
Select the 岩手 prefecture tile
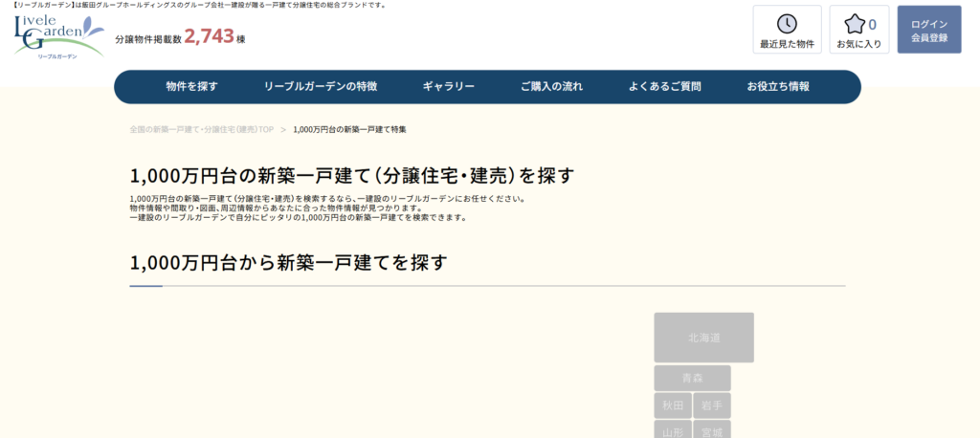712,405
